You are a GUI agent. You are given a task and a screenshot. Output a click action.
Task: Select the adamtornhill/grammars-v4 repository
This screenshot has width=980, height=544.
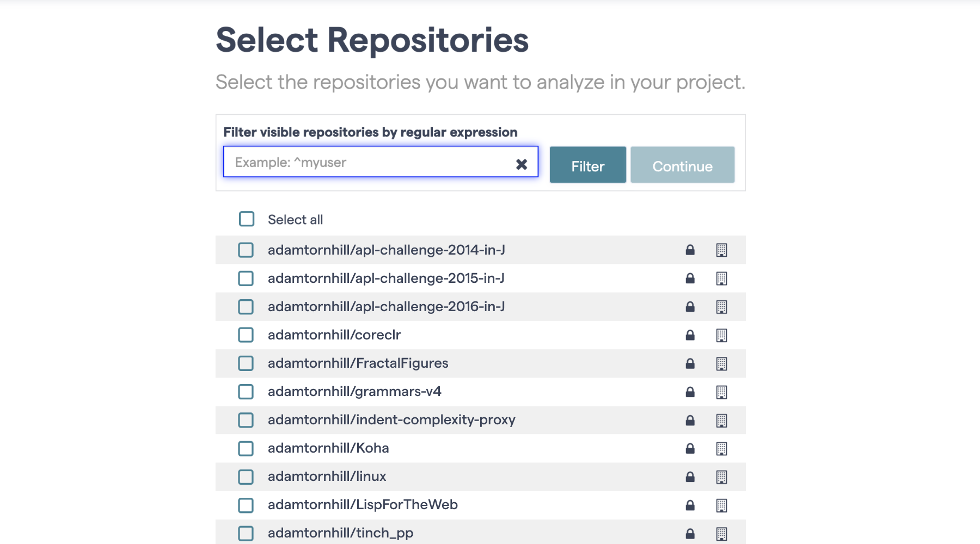pyautogui.click(x=246, y=391)
